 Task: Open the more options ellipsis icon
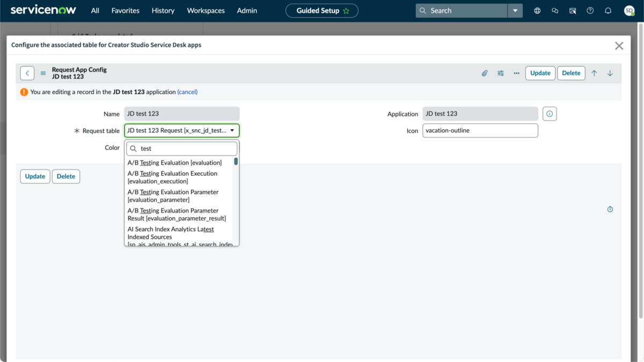(516, 73)
